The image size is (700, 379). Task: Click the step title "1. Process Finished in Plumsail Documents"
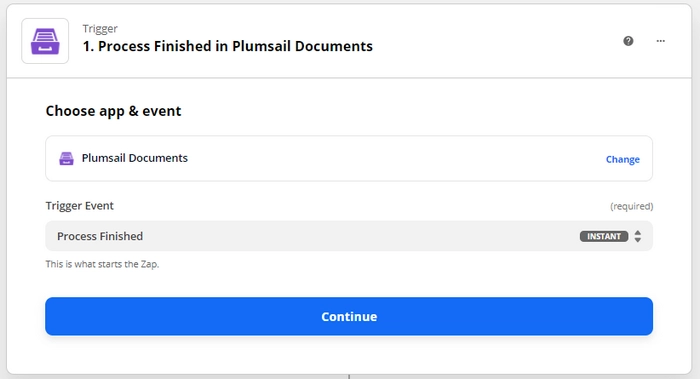[x=228, y=46]
